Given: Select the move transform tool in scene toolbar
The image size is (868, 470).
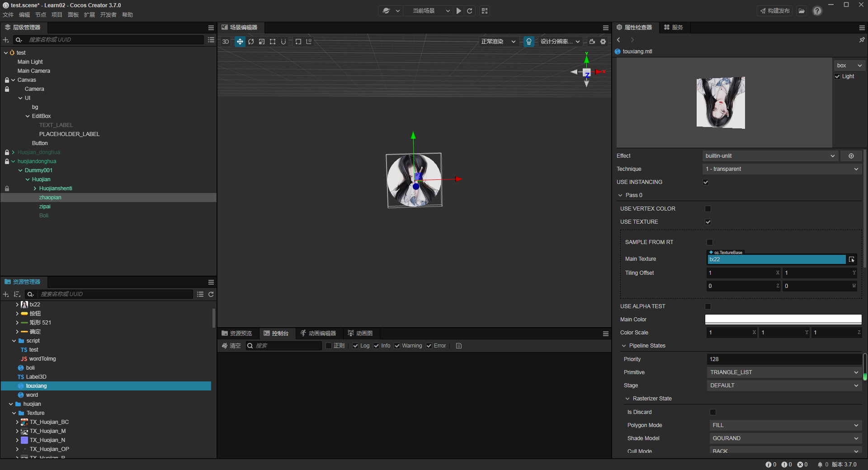Looking at the screenshot, I should click(x=240, y=42).
